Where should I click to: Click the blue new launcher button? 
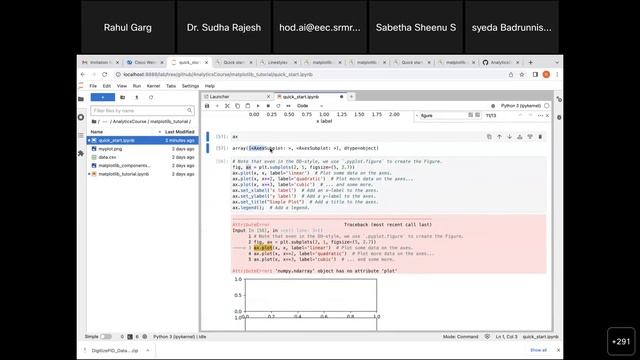(x=102, y=98)
